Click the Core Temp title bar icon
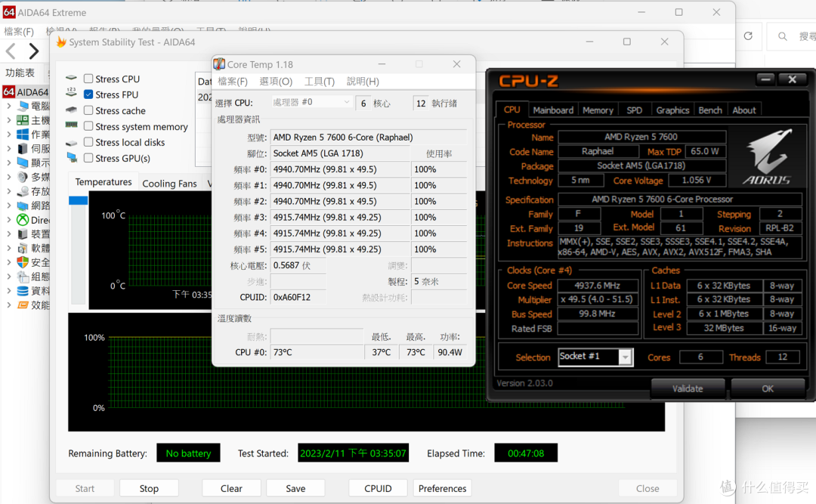Image resolution: width=816 pixels, height=504 pixels. click(219, 64)
